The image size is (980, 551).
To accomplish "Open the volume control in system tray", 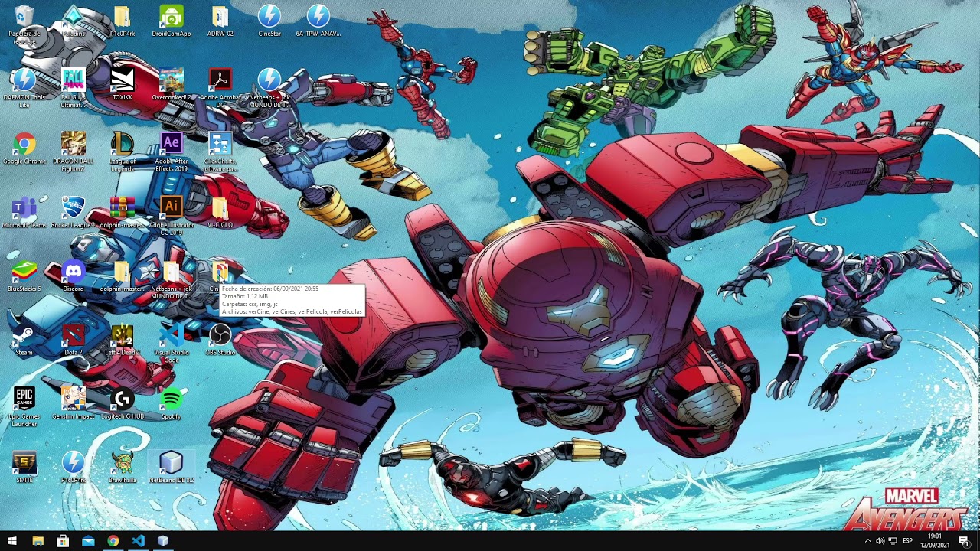I will [x=880, y=541].
